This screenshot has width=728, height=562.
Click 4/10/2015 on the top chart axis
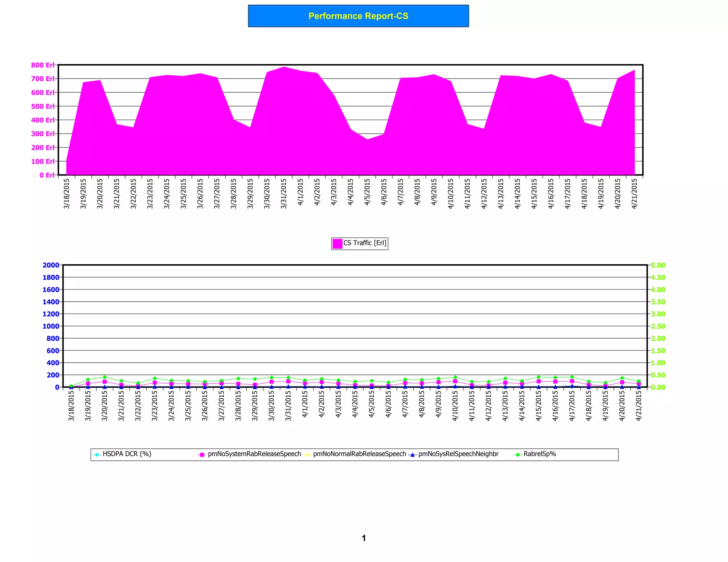(451, 194)
